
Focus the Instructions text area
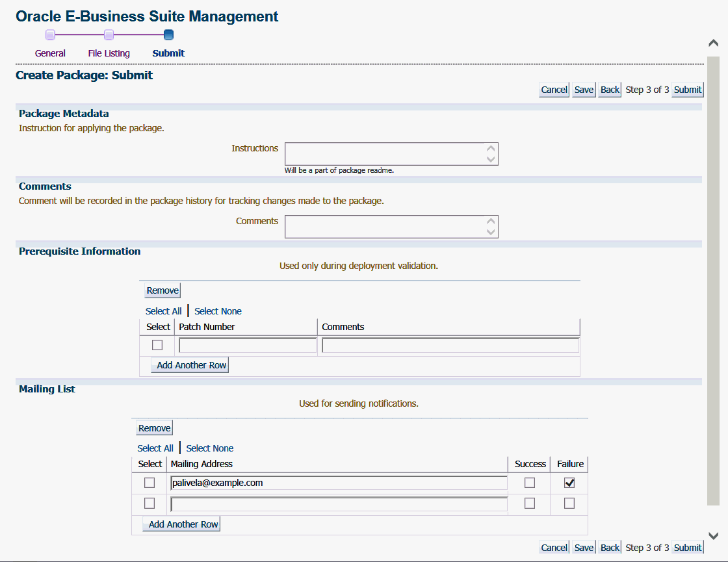click(391, 154)
